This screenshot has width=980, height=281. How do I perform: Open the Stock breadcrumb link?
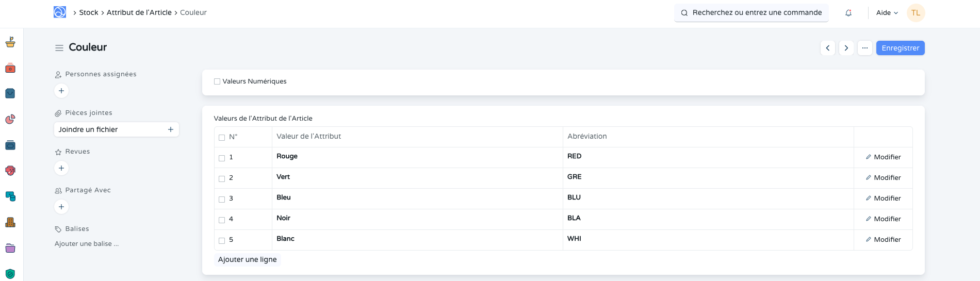89,12
